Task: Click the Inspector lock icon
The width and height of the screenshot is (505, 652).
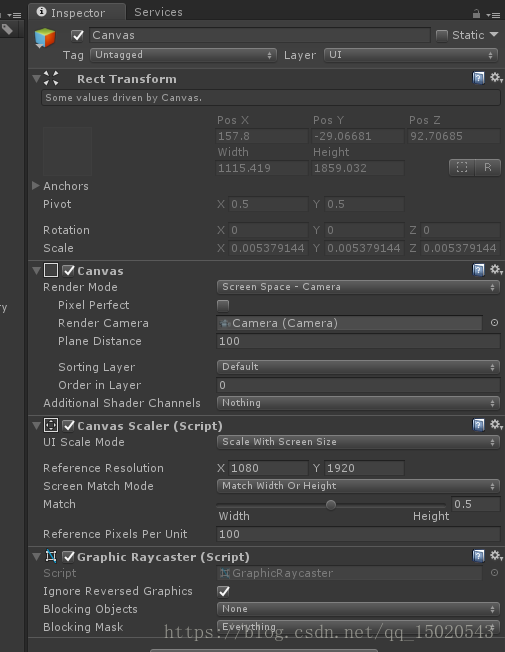Action: point(476,14)
